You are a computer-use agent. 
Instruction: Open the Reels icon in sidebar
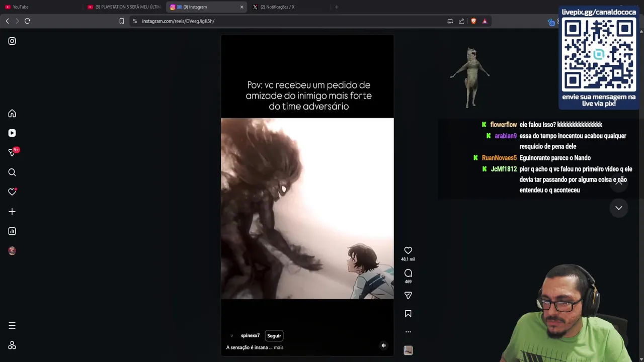pyautogui.click(x=12, y=133)
